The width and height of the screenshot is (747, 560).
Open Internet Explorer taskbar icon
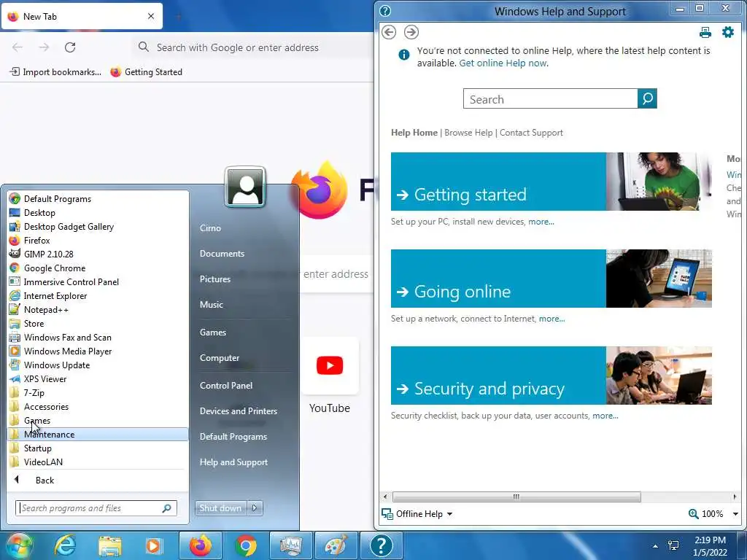(65, 545)
